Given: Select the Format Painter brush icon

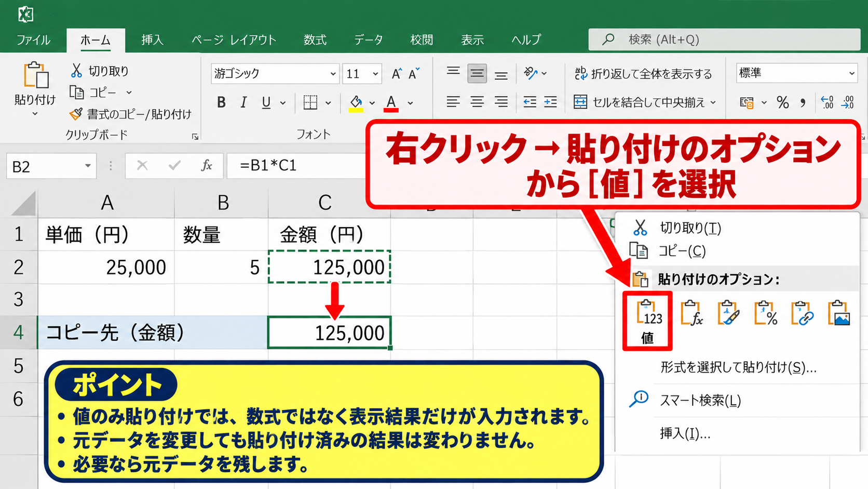Looking at the screenshot, I should pos(76,113).
